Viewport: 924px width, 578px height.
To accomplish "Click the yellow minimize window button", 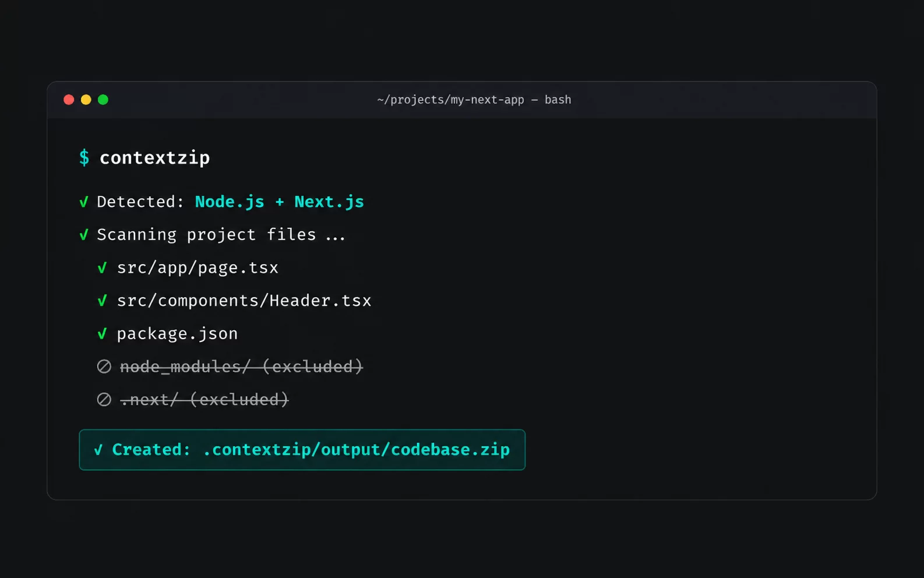I will [86, 100].
